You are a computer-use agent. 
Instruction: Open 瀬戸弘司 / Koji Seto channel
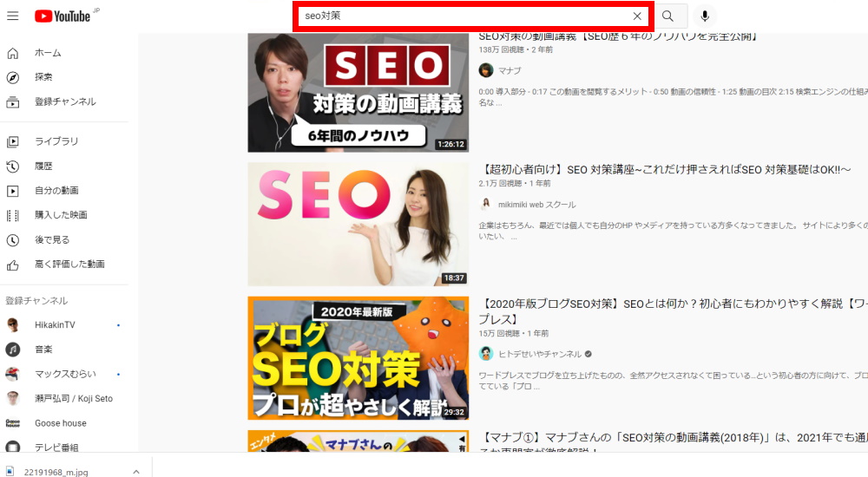click(x=74, y=398)
